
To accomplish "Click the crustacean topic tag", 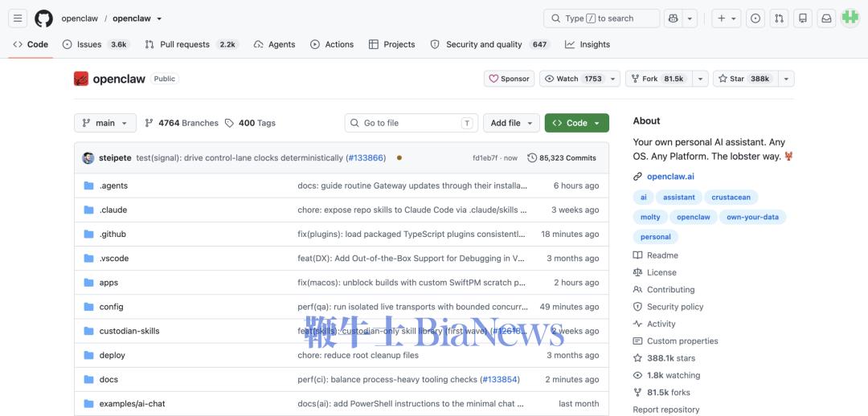I will click(731, 197).
